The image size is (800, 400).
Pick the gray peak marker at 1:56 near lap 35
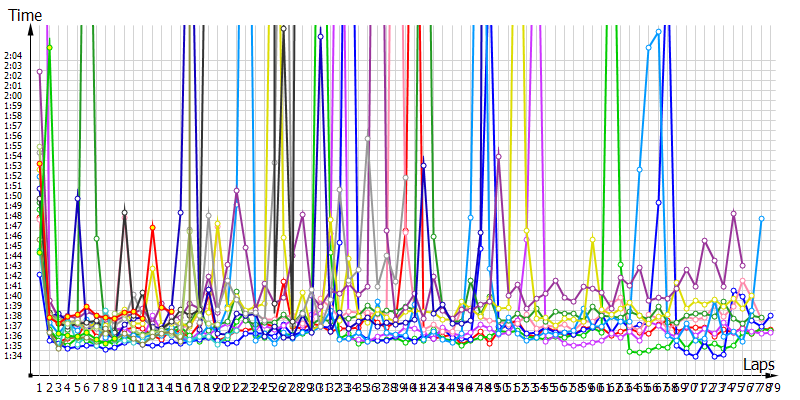(x=368, y=138)
